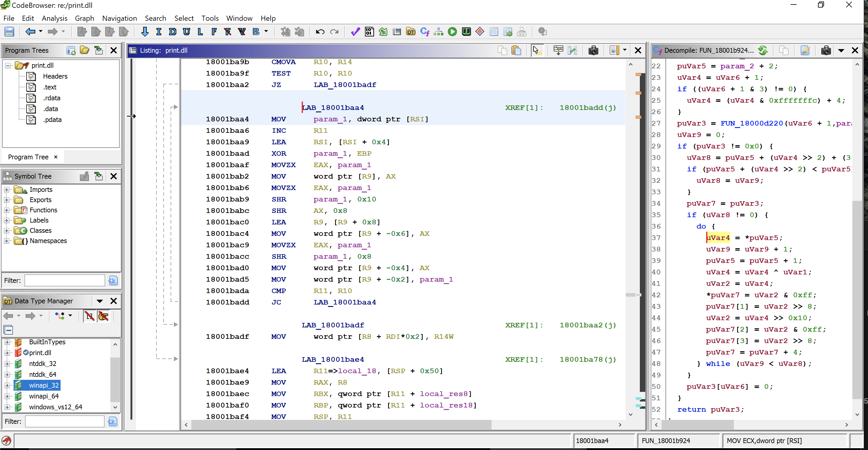
Task: Click the Decompile vertical scrollbar thumb
Action: [857, 300]
